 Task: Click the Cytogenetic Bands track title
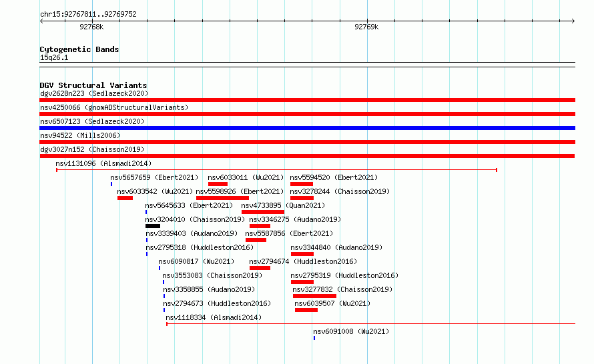pos(79,49)
